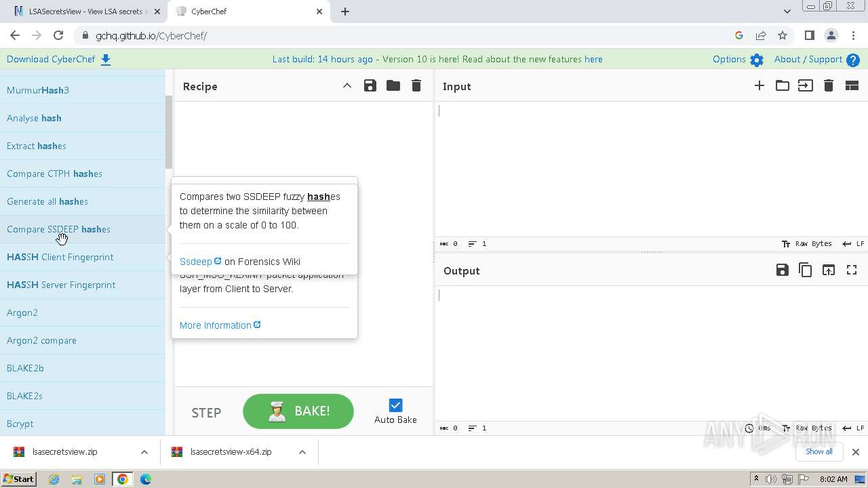Select HASSH Client Fingerprint operation
Image resolution: width=868 pixels, height=488 pixels.
(x=83, y=257)
